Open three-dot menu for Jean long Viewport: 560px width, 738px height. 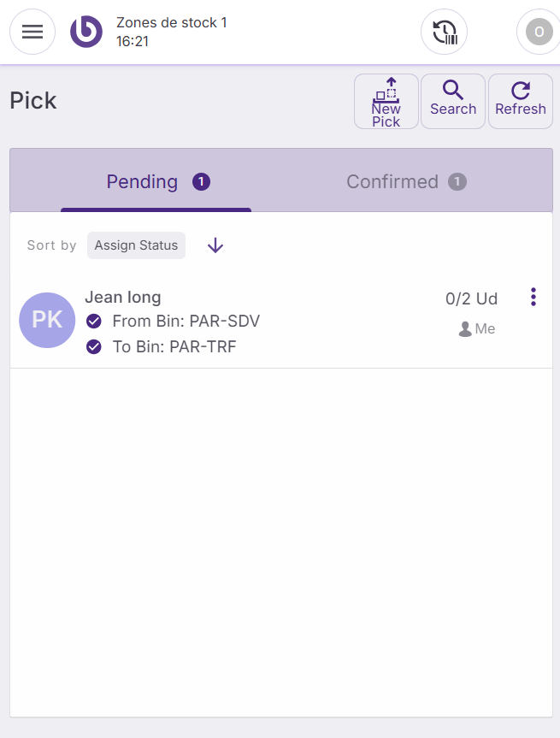pos(533,297)
